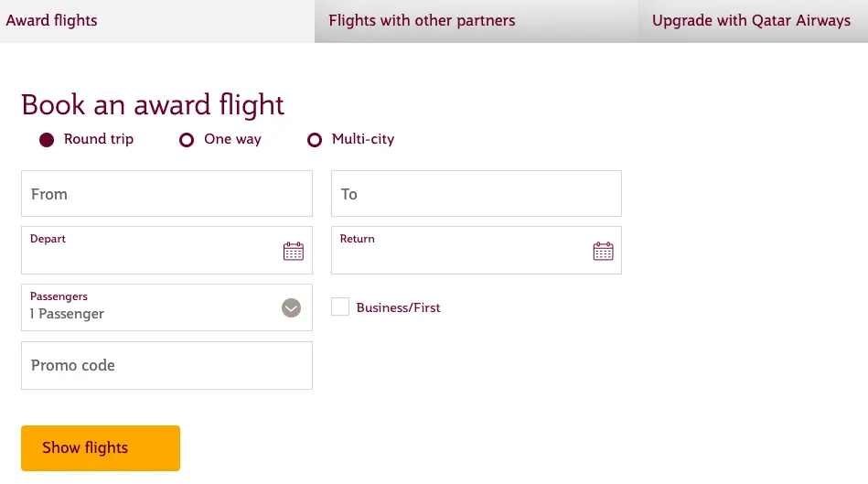Click into the Promo code field

166,365
